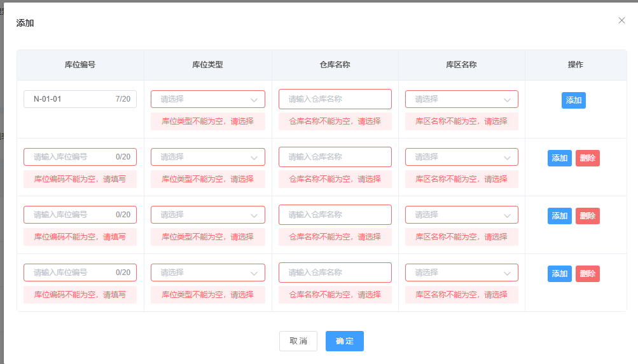
Task: Confirm with the 确定 button
Action: pyautogui.click(x=345, y=341)
